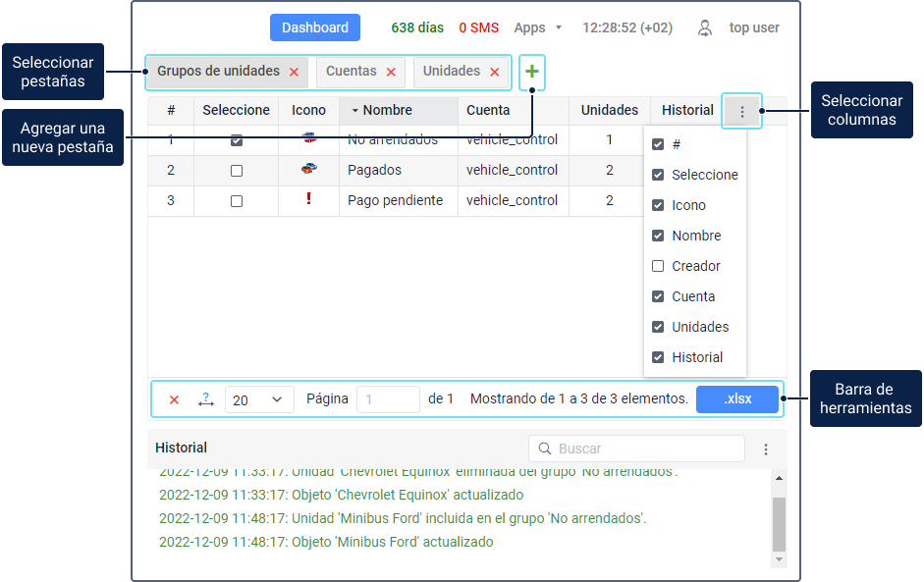The height and width of the screenshot is (582, 924).
Task: Click the Seleccione column header
Action: point(236,110)
